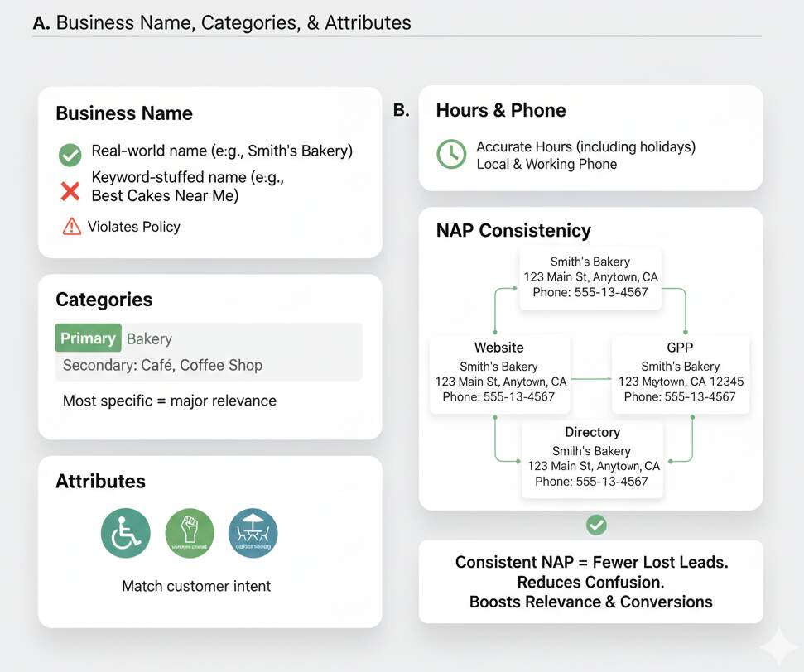This screenshot has height=672, width=804.
Task: Select the Website NAP card
Action: [498, 372]
